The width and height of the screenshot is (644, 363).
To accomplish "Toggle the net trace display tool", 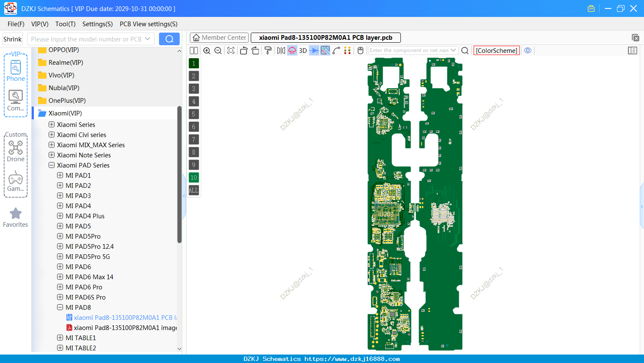I will click(x=325, y=50).
